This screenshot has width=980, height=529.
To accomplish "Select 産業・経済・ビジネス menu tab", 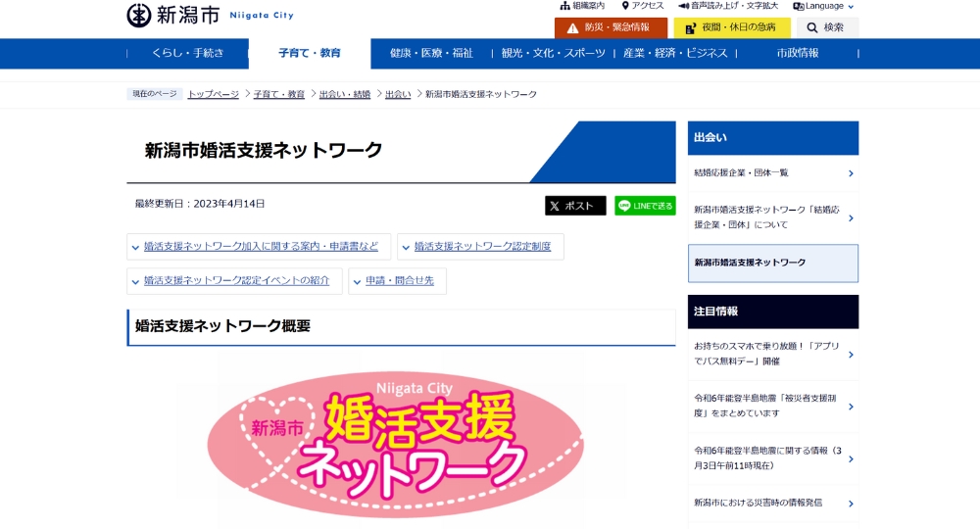I will (x=675, y=53).
